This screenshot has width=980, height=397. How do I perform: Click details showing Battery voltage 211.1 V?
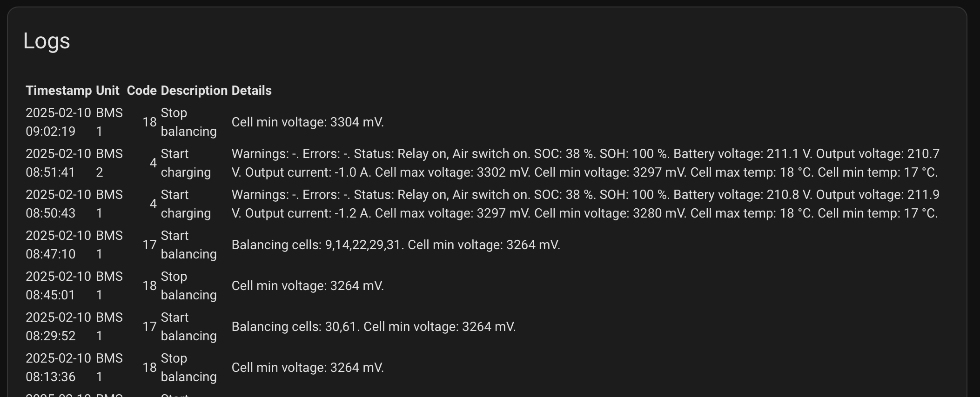pos(585,163)
